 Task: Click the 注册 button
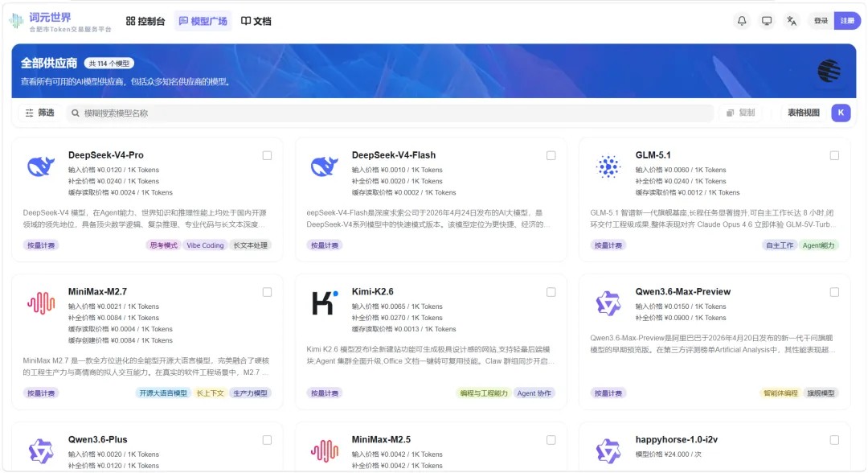(847, 21)
